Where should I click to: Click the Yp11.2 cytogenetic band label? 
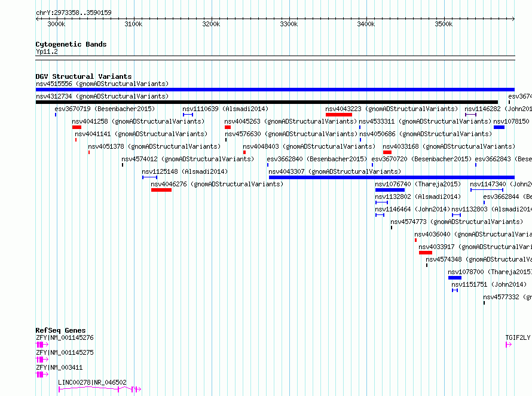pyautogui.click(x=47, y=51)
